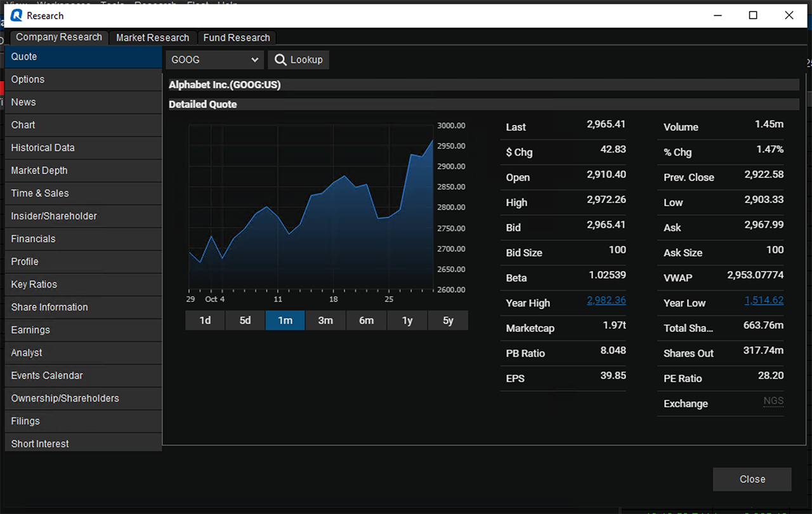Click the VWAP value 2,953.07774
Viewport: 812px width, 514px height.
[756, 275]
